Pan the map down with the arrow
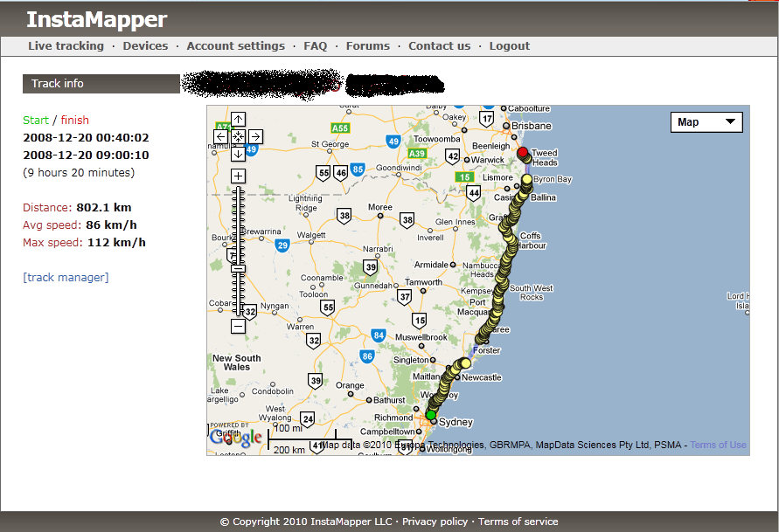Image resolution: width=779 pixels, height=532 pixels. coord(238,154)
